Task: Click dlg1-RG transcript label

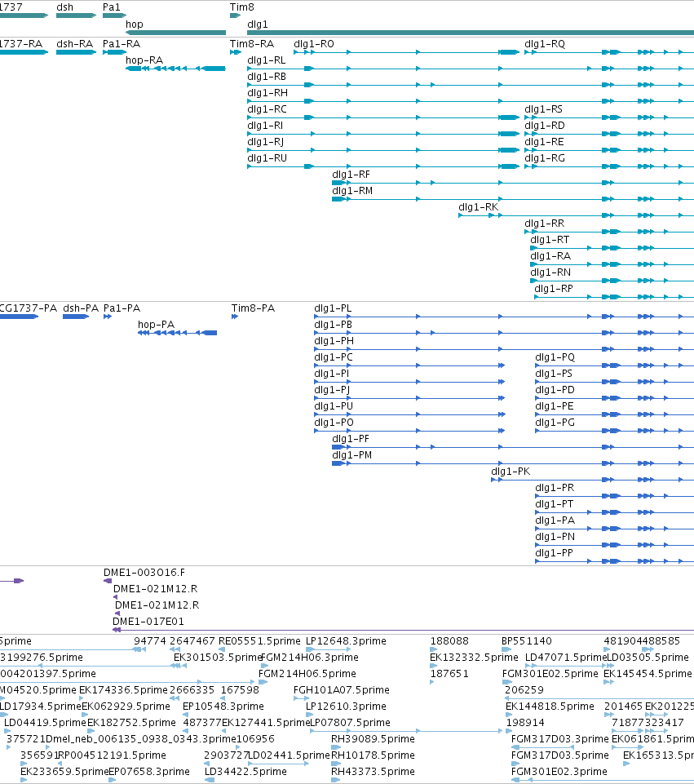Action: point(545,158)
